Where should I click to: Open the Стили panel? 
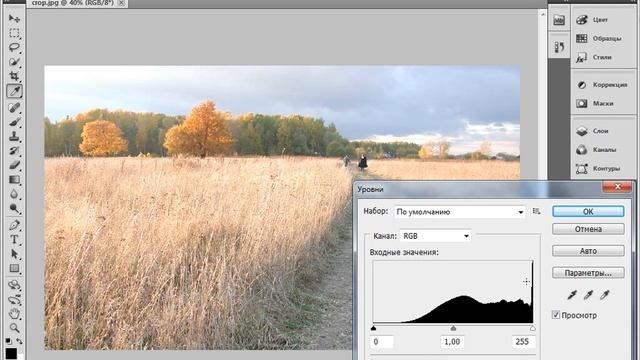[602, 57]
